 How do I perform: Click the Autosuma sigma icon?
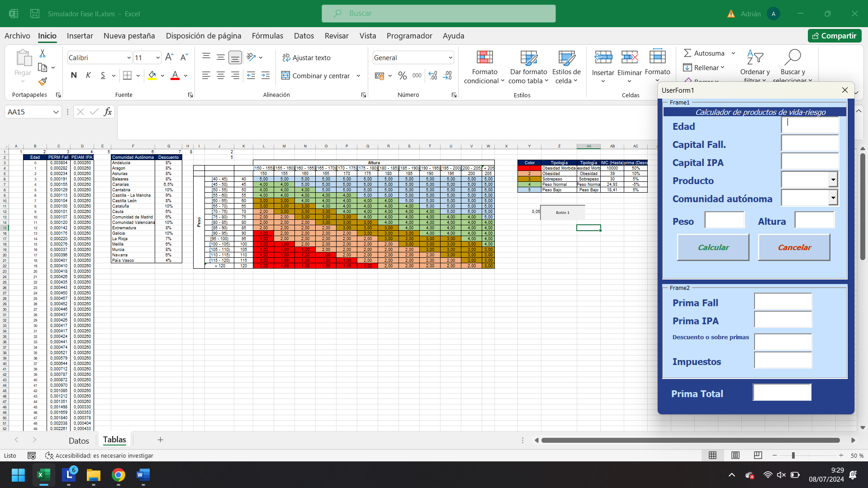(x=688, y=53)
